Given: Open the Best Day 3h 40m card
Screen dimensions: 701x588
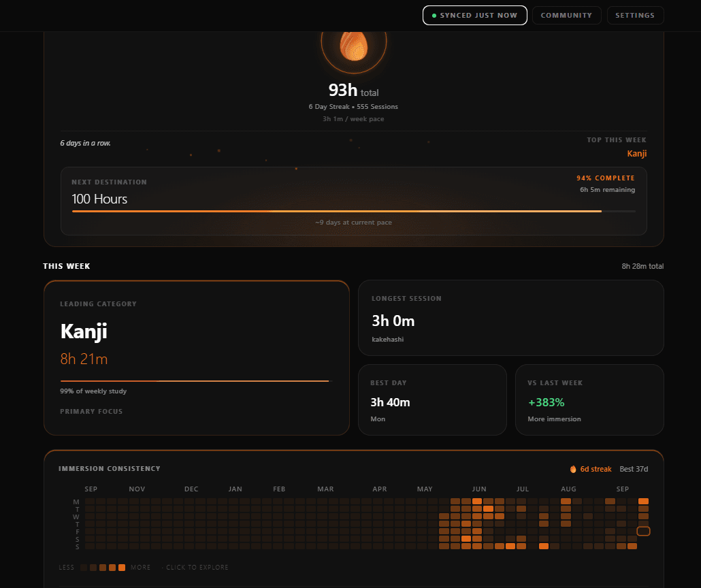Looking at the screenshot, I should point(432,399).
